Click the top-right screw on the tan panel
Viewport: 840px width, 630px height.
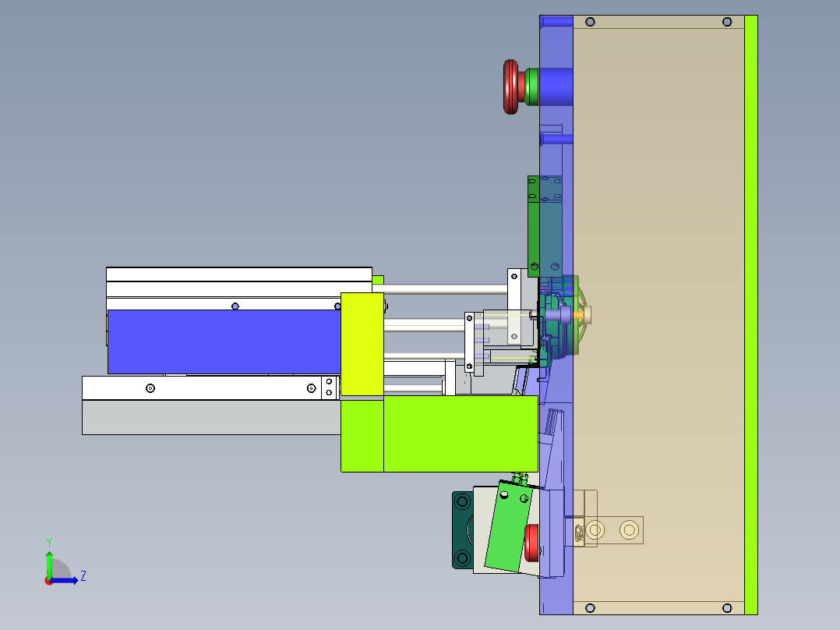click(727, 22)
